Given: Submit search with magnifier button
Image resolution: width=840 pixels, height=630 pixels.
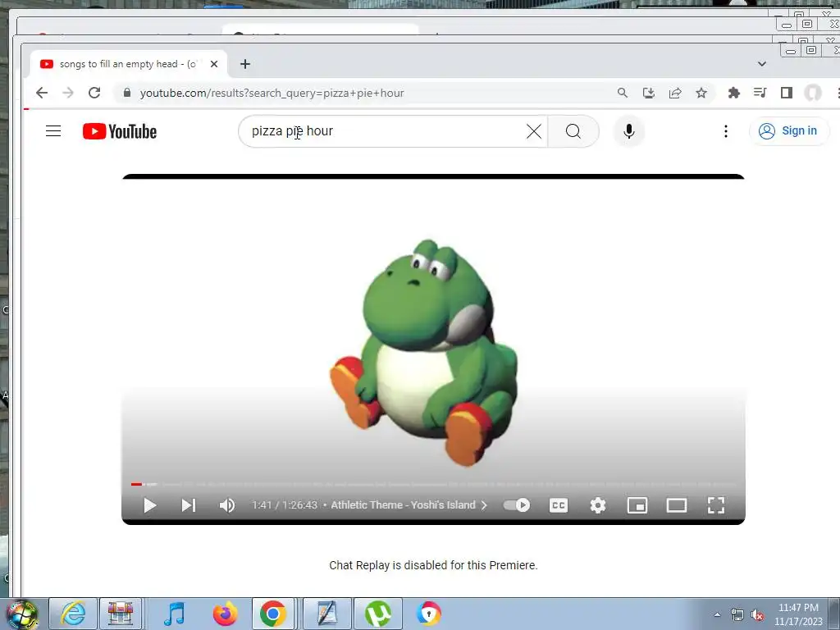Looking at the screenshot, I should [573, 131].
